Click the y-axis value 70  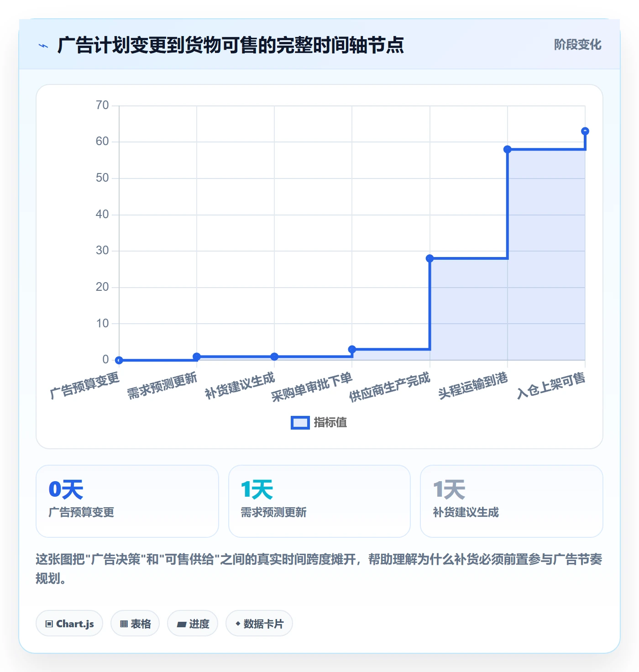click(x=102, y=105)
